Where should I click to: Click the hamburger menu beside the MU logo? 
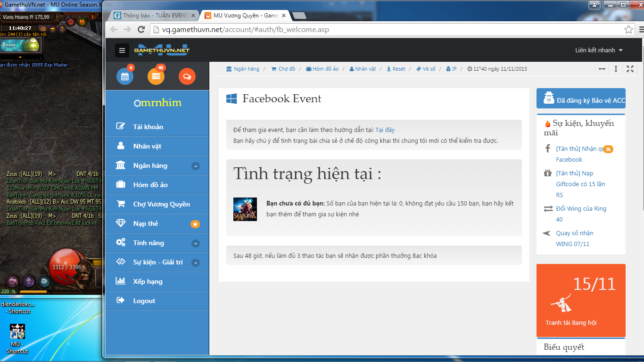pos(122,50)
